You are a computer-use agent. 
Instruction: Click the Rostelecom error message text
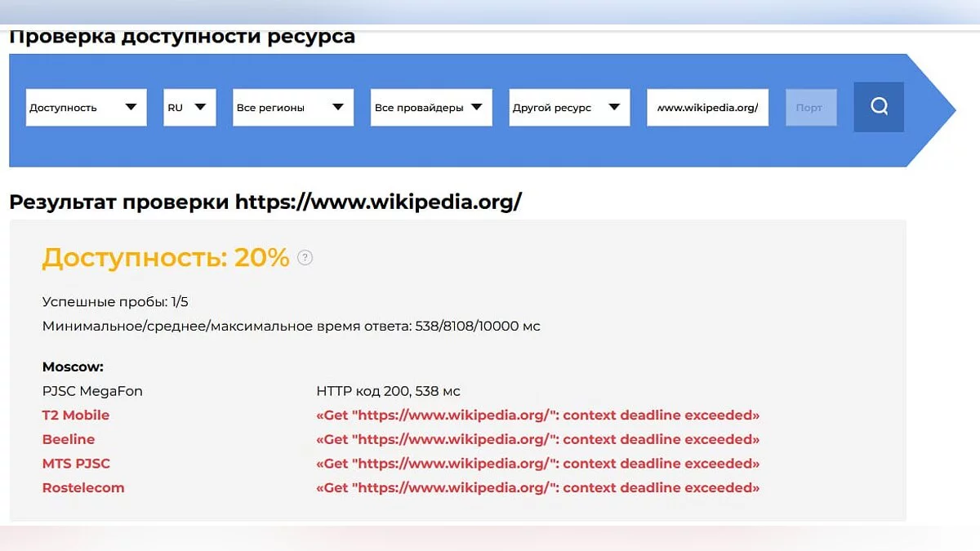pyautogui.click(x=537, y=488)
